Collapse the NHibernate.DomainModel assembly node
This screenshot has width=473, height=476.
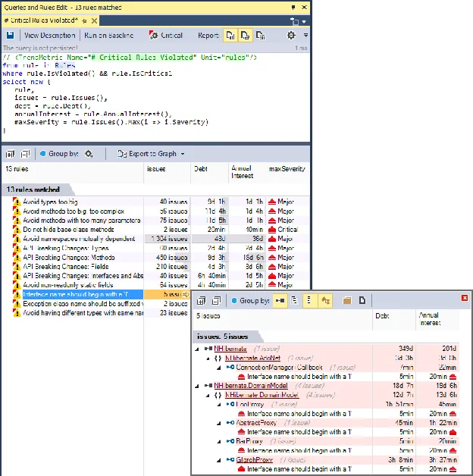(197, 386)
